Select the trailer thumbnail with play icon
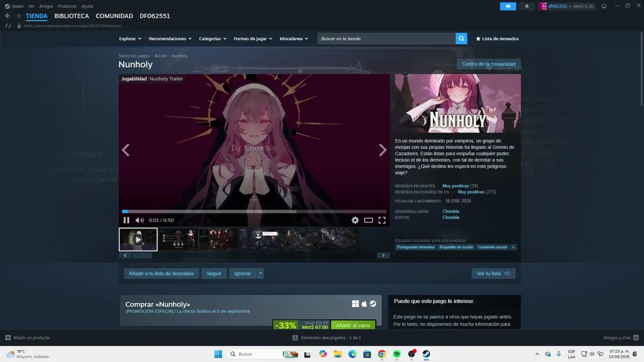 [138, 239]
